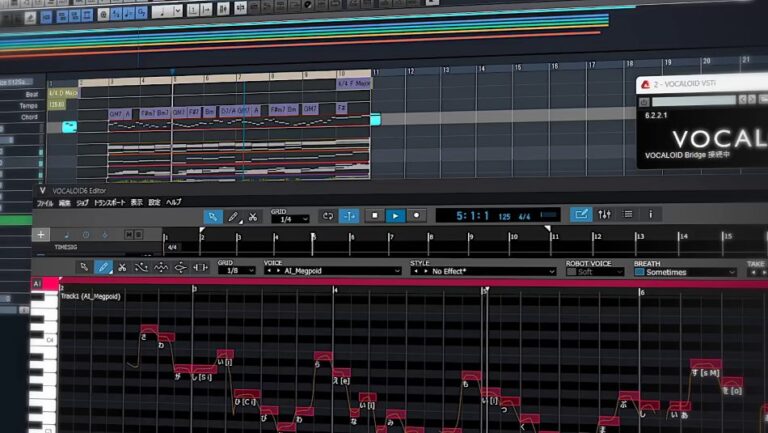Click the AI track label button
The width and height of the screenshot is (768, 433).
[37, 284]
